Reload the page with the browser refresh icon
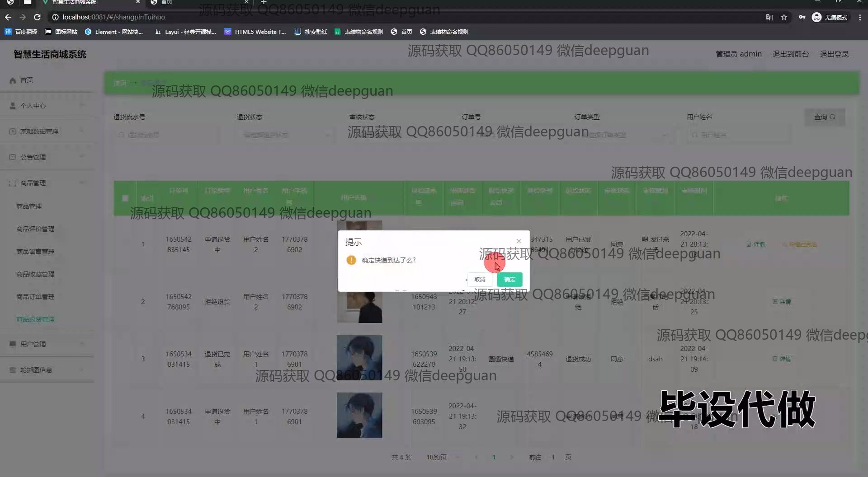868x477 pixels. tap(38, 17)
